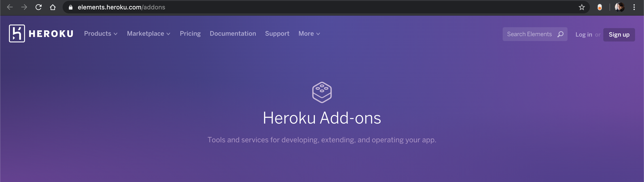Focus the Search Elements field
The height and width of the screenshot is (182, 644).
(x=535, y=34)
